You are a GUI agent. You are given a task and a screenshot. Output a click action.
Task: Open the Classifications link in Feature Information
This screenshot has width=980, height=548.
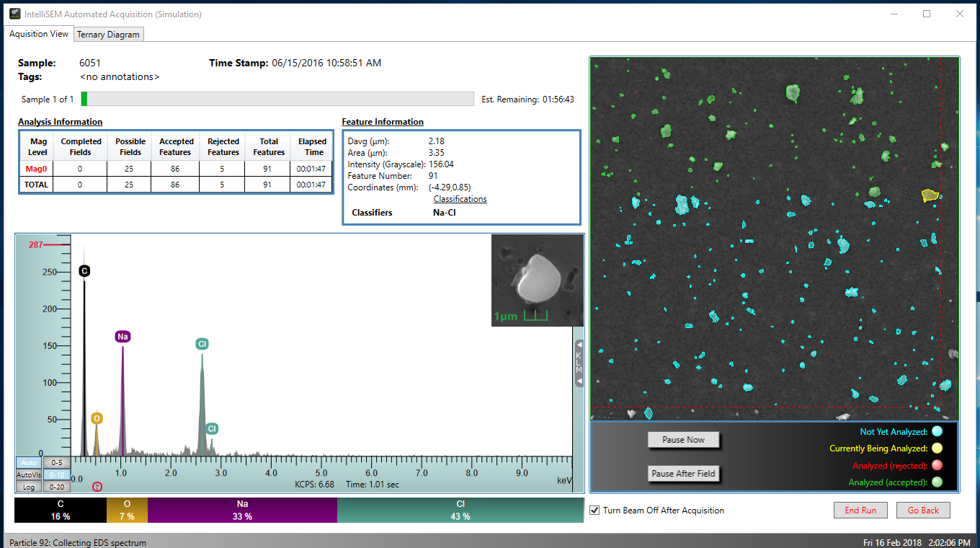pyautogui.click(x=460, y=199)
